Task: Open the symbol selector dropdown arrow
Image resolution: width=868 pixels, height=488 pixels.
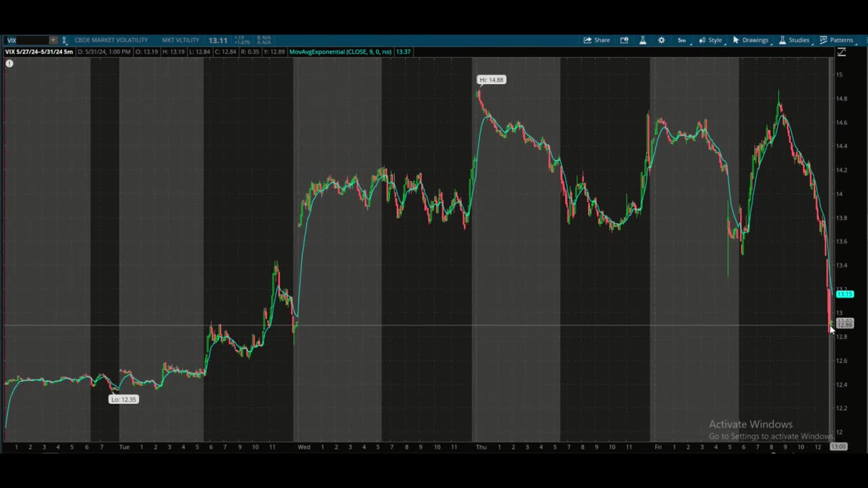Action: [x=54, y=41]
